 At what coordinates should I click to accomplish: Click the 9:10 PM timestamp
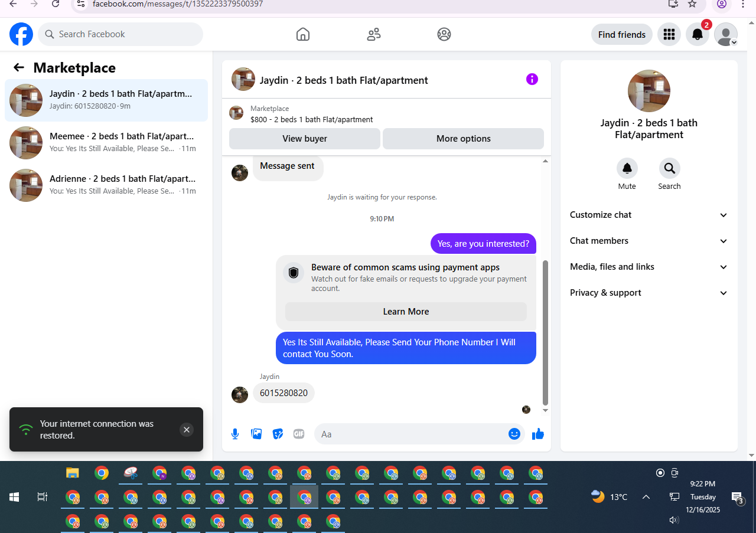pos(382,219)
